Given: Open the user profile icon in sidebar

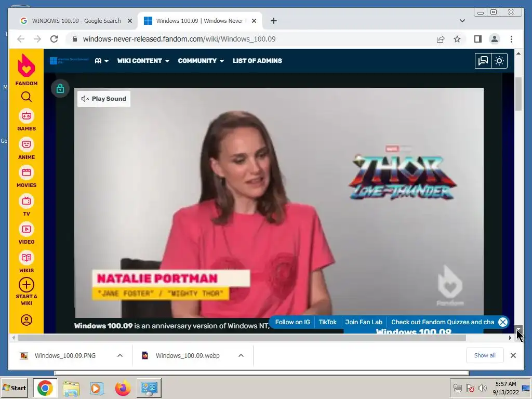Looking at the screenshot, I should point(26,320).
